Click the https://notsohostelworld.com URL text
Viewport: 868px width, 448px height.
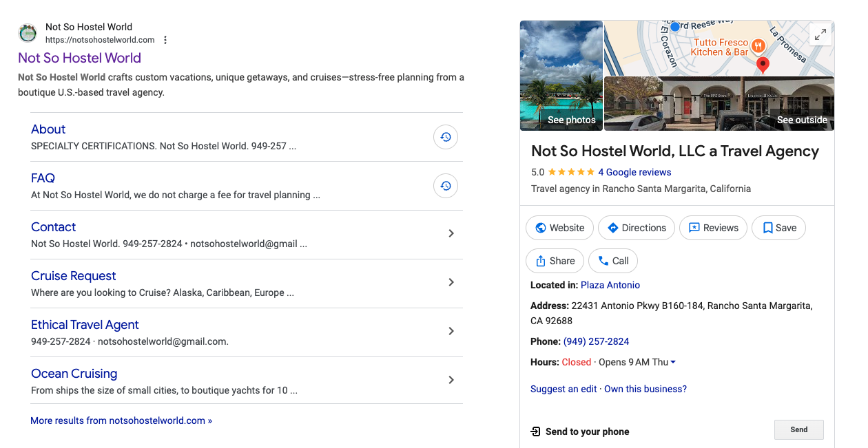pos(100,40)
